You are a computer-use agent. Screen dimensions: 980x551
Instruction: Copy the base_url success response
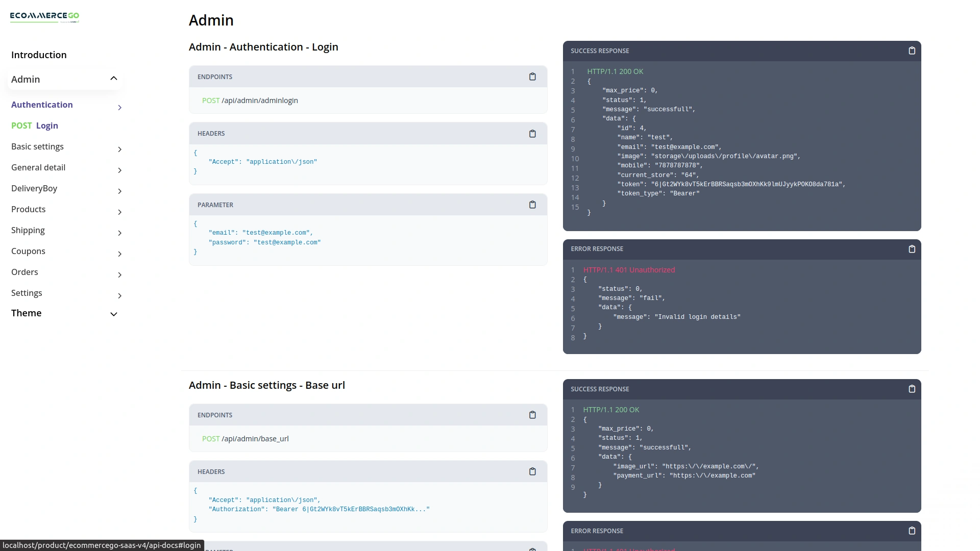point(912,389)
